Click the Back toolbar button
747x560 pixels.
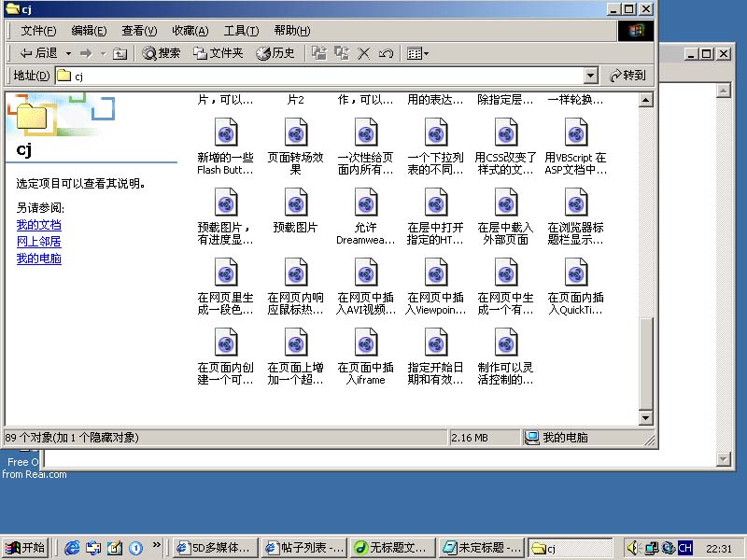[x=38, y=53]
